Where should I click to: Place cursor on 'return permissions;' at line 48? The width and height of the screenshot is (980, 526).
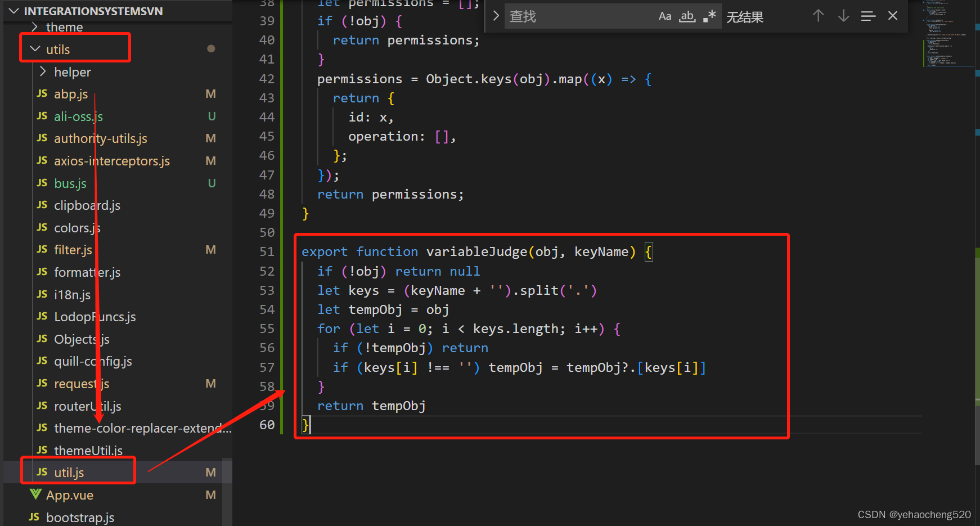point(390,195)
